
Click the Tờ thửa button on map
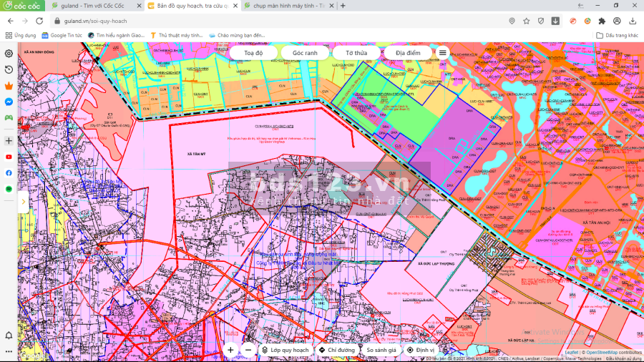click(356, 52)
